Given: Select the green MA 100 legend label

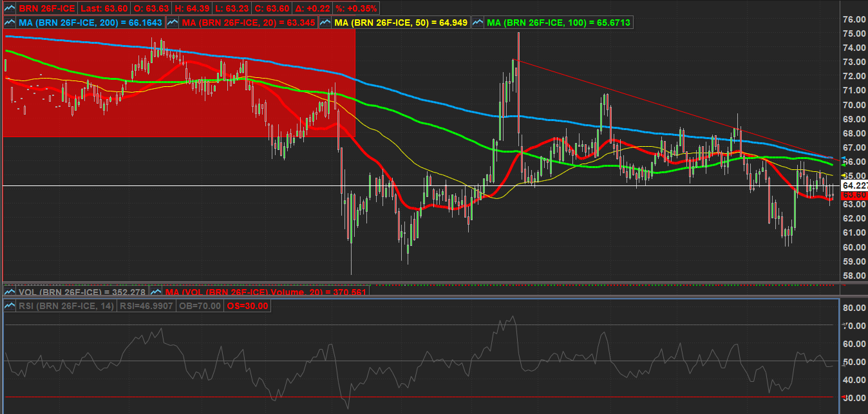Looking at the screenshot, I should (x=558, y=23).
